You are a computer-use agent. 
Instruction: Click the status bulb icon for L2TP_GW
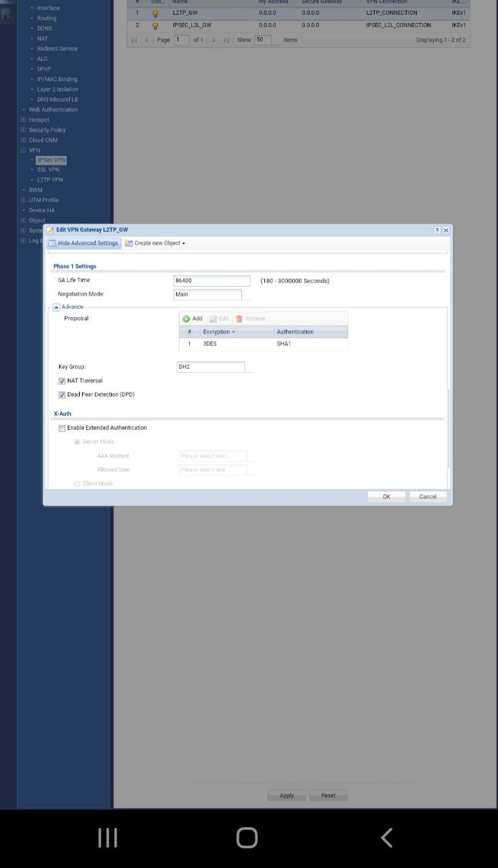pos(155,14)
